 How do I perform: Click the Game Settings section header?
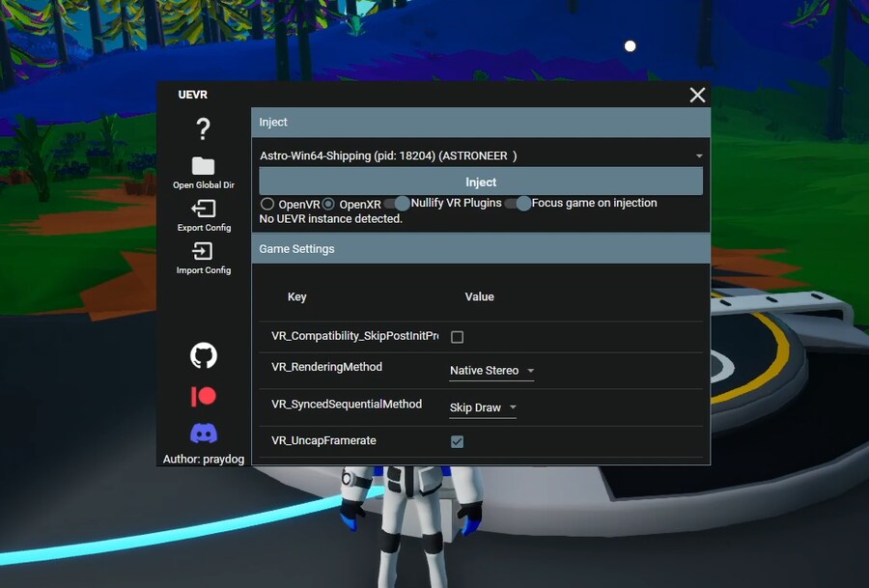pyautogui.click(x=481, y=249)
